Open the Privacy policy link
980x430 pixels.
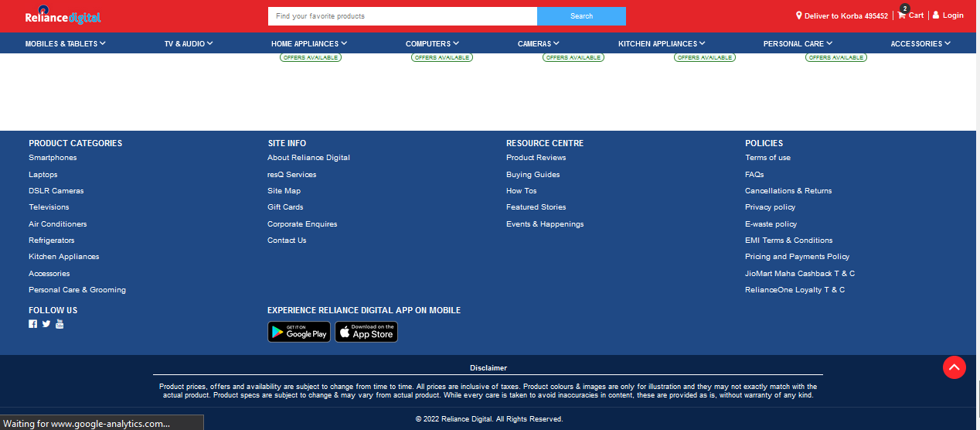coord(771,207)
